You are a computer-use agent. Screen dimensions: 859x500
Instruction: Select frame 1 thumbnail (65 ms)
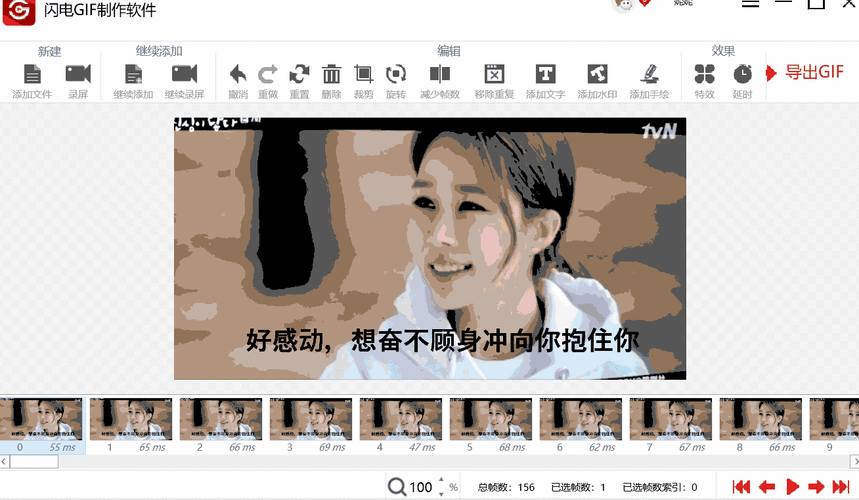131,419
